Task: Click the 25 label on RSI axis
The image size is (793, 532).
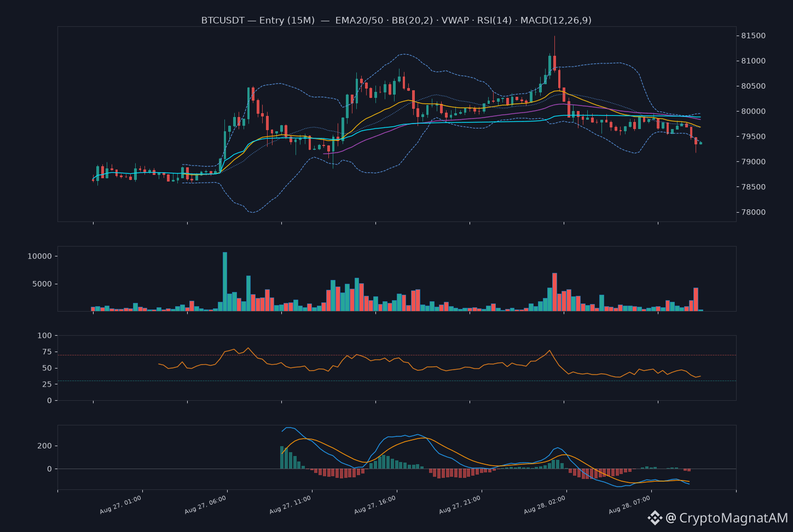Action: coord(47,384)
